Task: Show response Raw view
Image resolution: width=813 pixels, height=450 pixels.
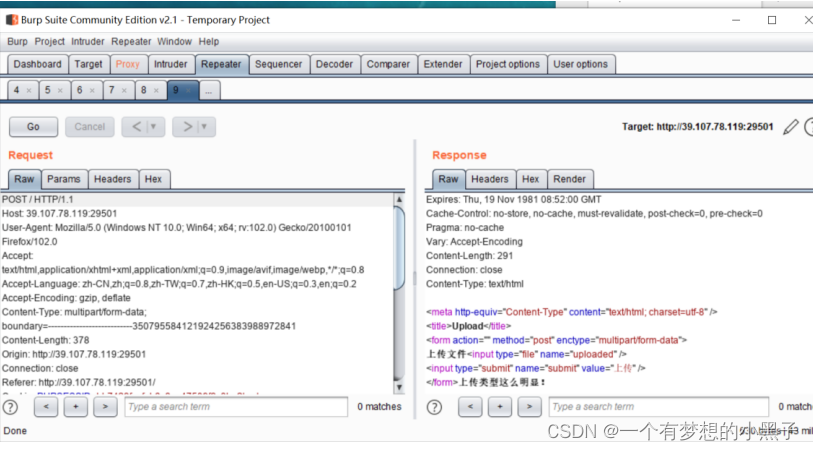Action: (x=448, y=179)
